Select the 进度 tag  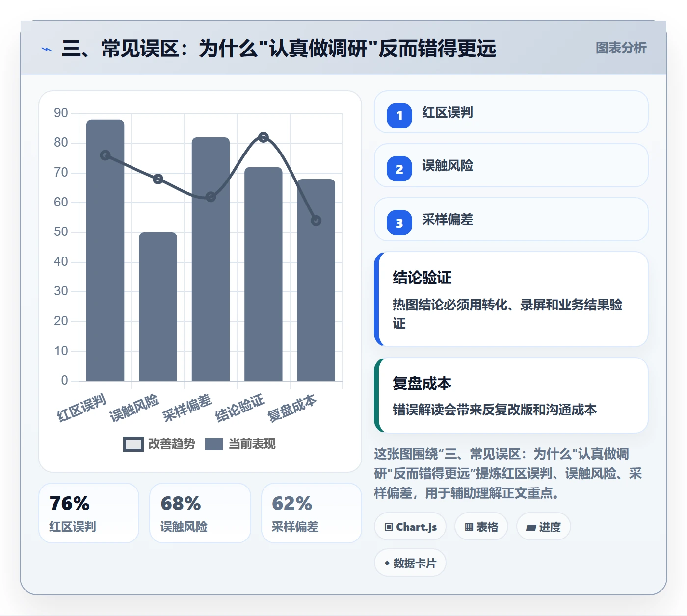point(544,527)
